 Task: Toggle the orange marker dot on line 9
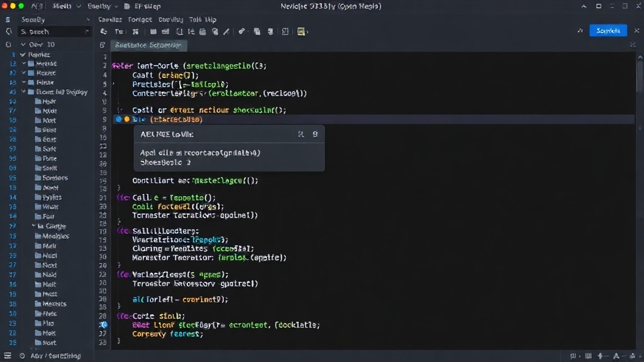(x=127, y=119)
